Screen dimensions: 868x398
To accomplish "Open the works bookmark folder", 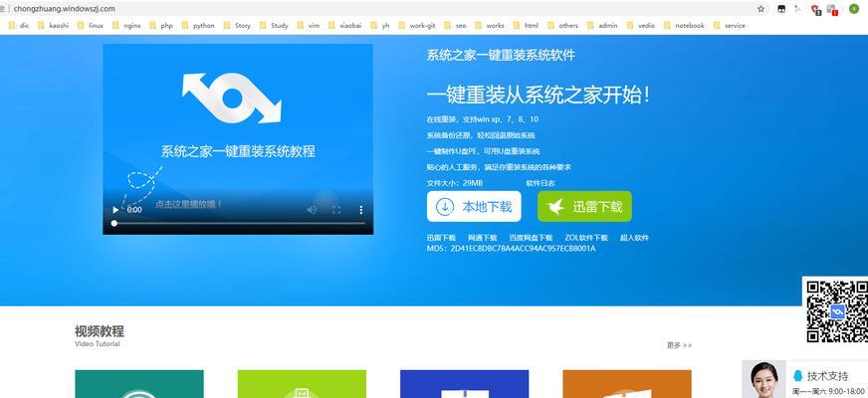I will pos(490,26).
